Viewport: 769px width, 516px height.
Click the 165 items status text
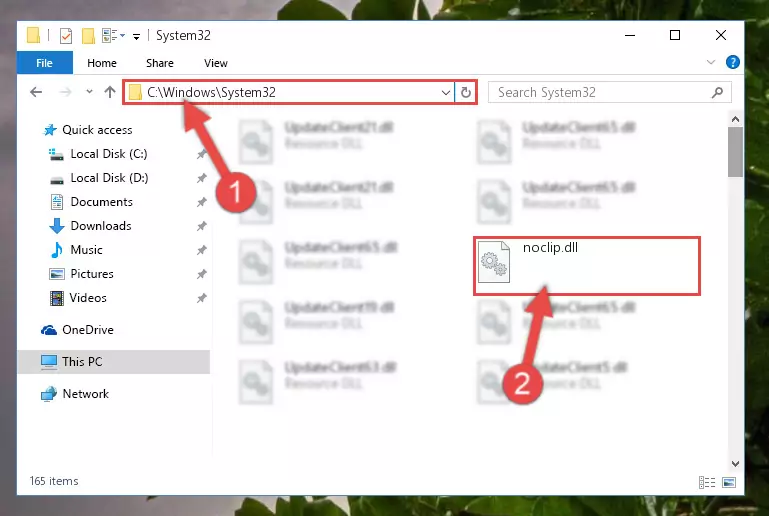pos(54,481)
